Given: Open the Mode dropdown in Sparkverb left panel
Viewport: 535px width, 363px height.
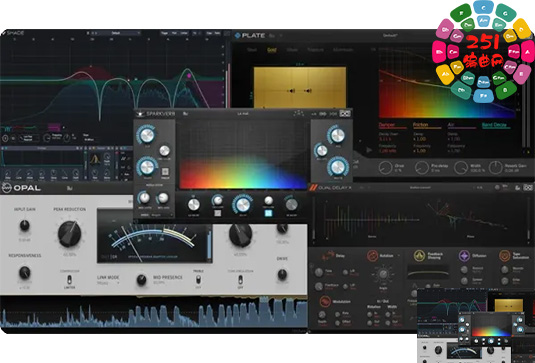Looking at the screenshot, I should tap(157, 215).
